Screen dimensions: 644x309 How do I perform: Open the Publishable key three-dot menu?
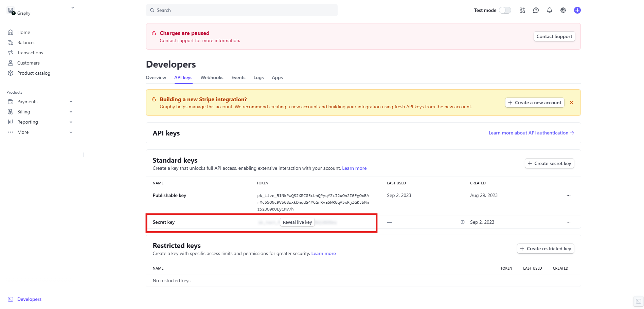click(568, 195)
